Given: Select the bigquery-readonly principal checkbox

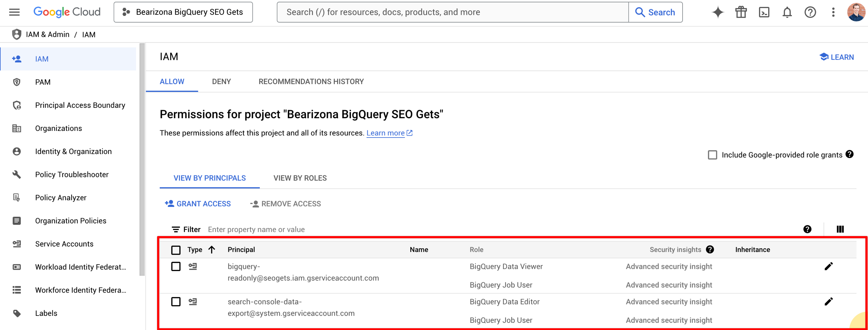Looking at the screenshot, I should (x=176, y=266).
